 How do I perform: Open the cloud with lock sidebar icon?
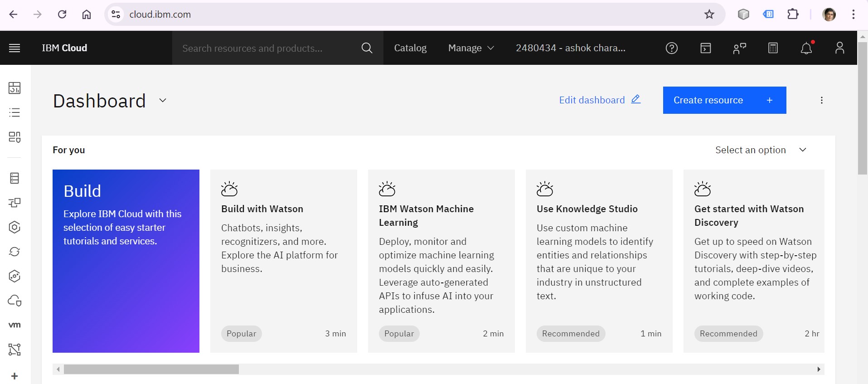pyautogui.click(x=15, y=301)
